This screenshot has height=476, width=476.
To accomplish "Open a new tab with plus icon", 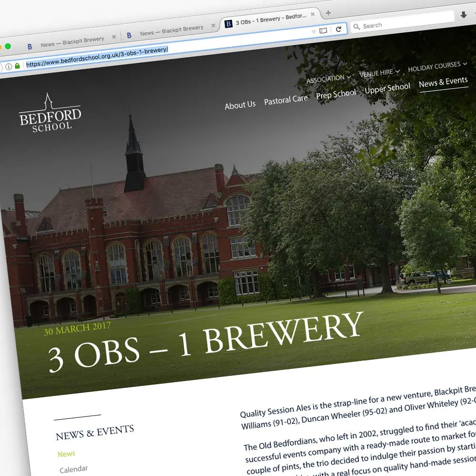I will (x=328, y=13).
